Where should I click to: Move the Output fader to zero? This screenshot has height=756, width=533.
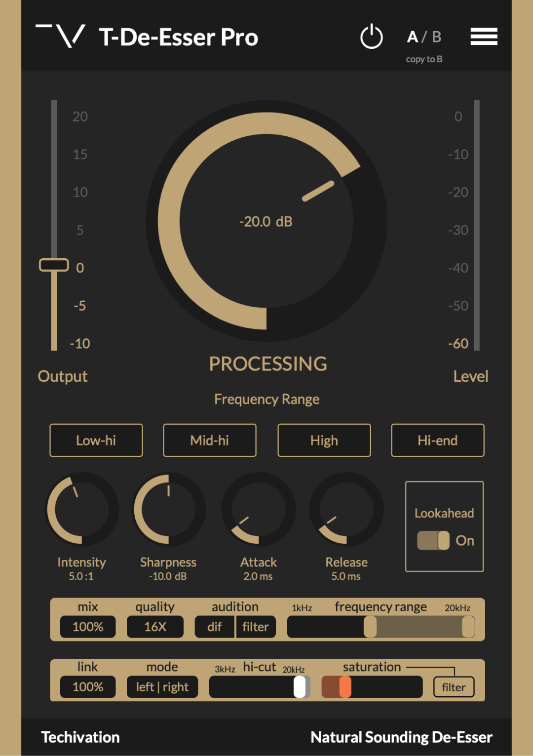pos(54,265)
